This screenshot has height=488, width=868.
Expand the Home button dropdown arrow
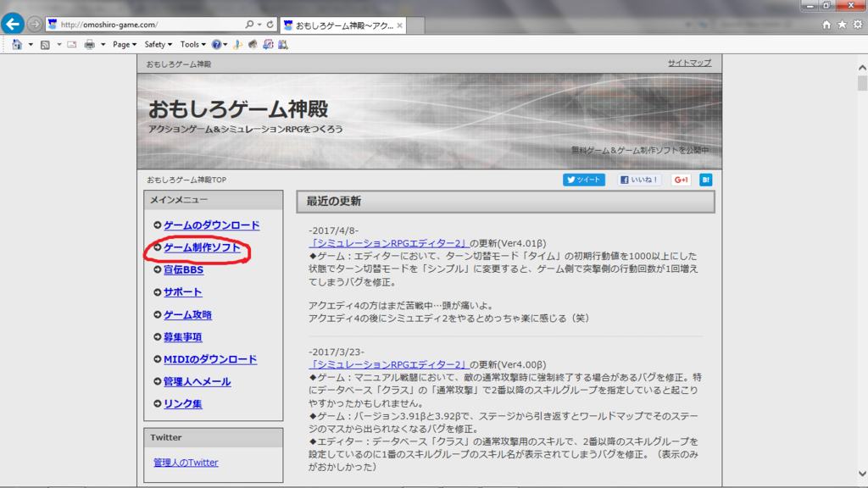click(x=31, y=44)
